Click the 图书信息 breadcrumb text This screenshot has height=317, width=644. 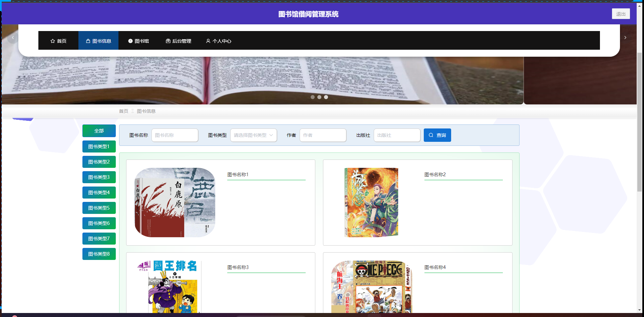(x=146, y=111)
